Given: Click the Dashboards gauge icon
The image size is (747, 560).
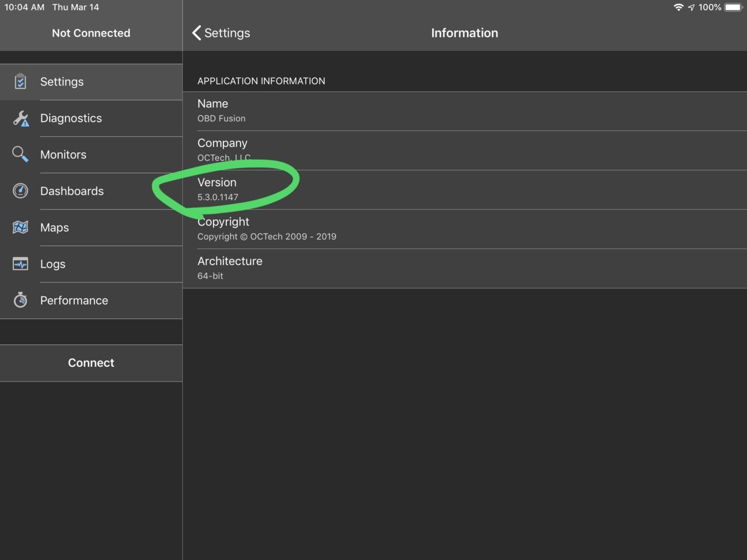Looking at the screenshot, I should pos(20,191).
